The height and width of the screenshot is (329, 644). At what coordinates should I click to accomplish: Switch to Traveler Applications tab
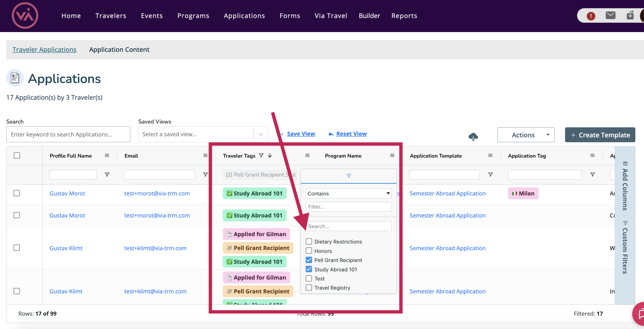point(44,49)
